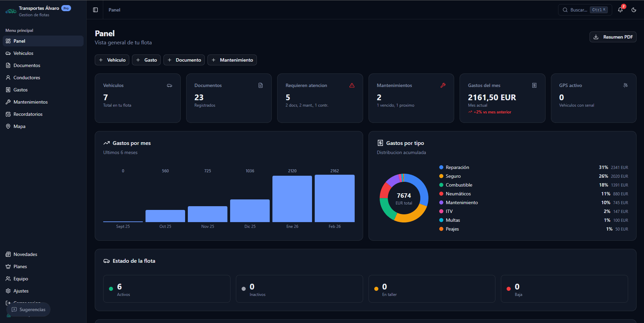Viewport: 644px width, 323px height.
Task: Click the GPS satellite icon on GPS activo
Action: coord(625,85)
